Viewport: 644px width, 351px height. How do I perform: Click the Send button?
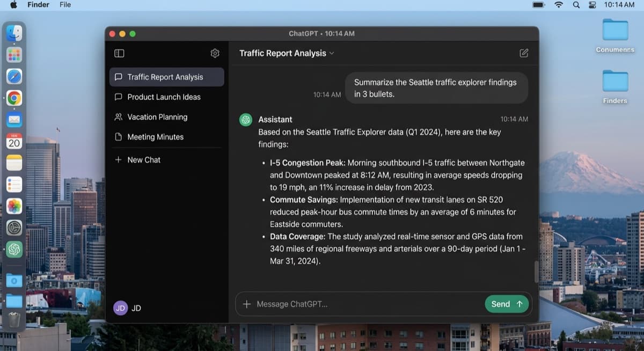tap(506, 304)
